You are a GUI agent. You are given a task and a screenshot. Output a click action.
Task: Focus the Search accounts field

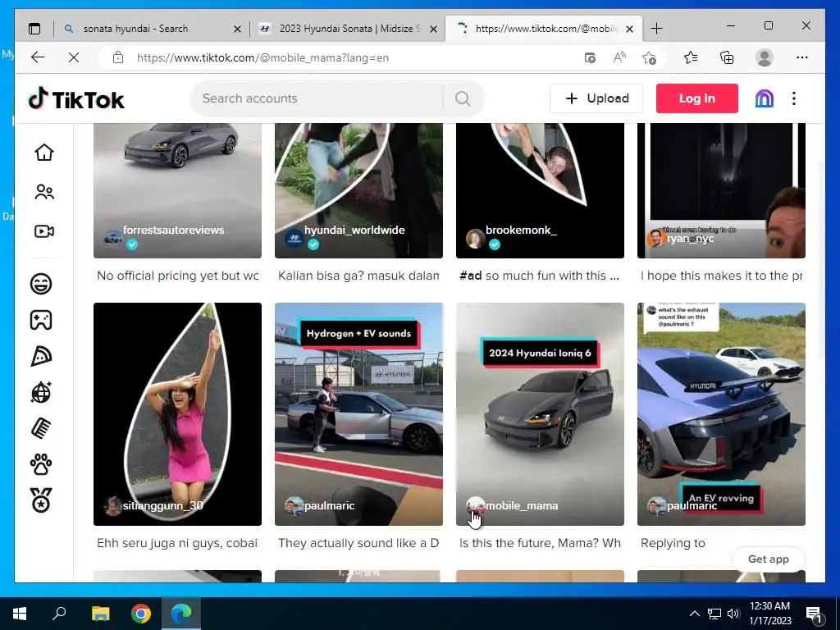[x=316, y=98]
